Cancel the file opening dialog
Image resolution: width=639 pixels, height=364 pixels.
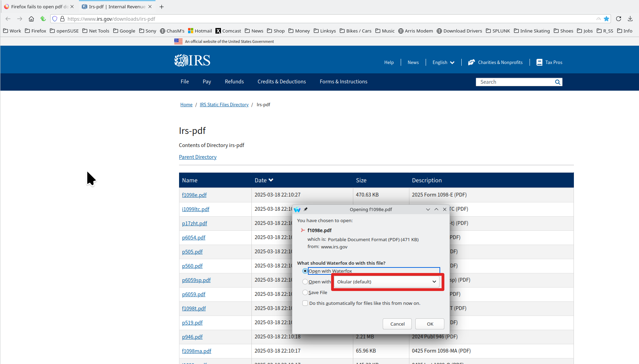pyautogui.click(x=397, y=324)
